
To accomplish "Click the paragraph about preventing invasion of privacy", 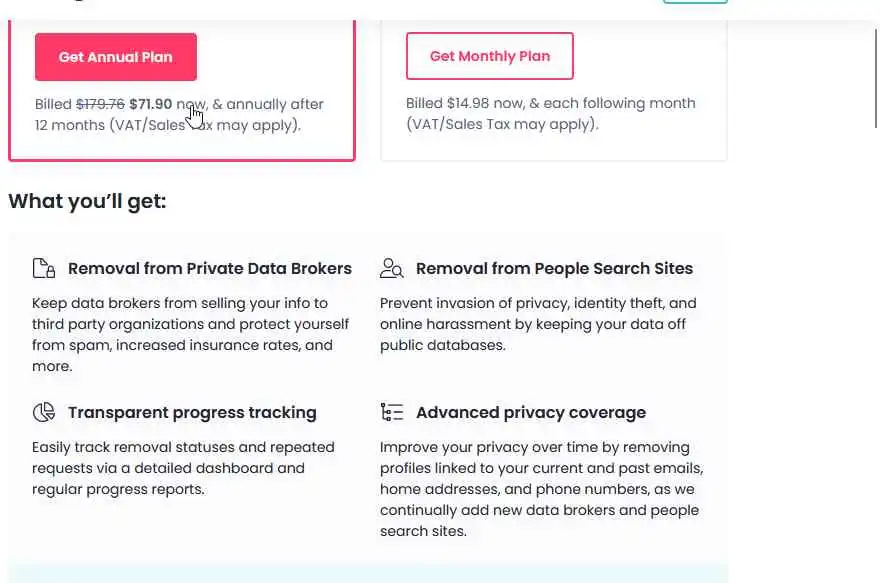I will pos(538,324).
